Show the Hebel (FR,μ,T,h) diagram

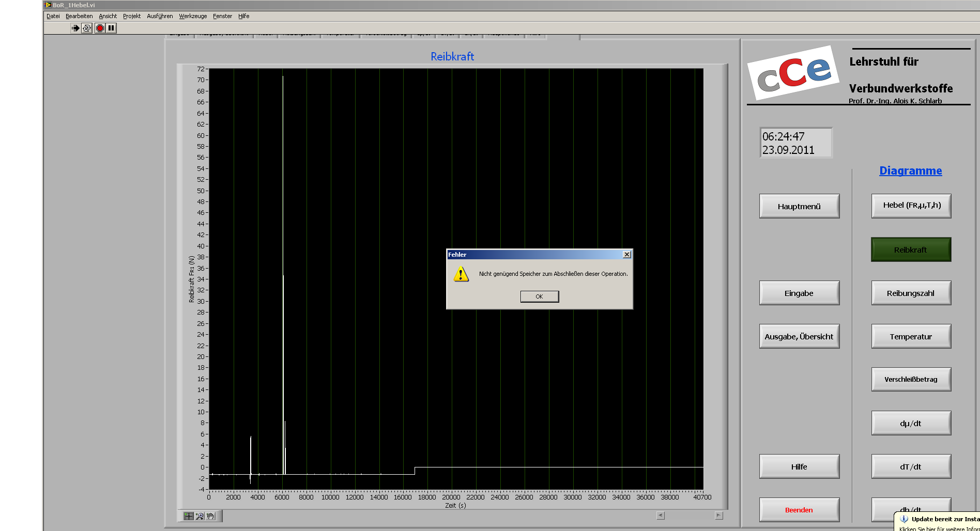(x=911, y=206)
